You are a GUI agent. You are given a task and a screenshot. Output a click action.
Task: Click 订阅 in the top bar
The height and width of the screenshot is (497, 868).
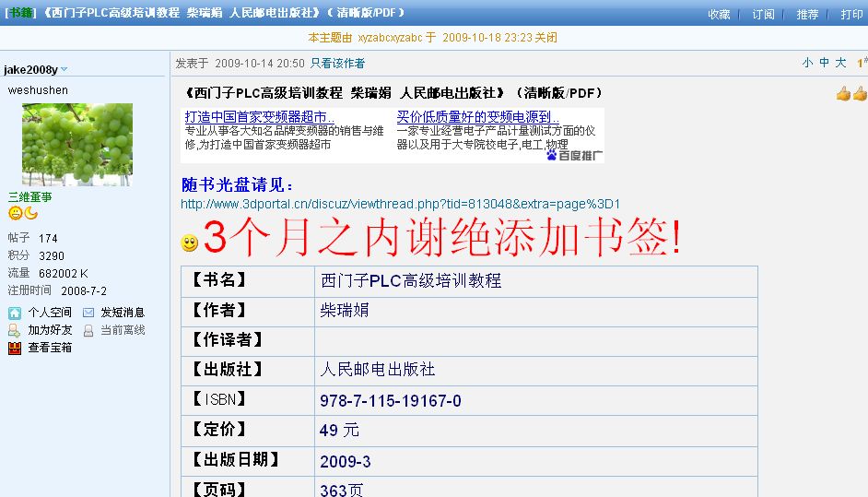[763, 15]
